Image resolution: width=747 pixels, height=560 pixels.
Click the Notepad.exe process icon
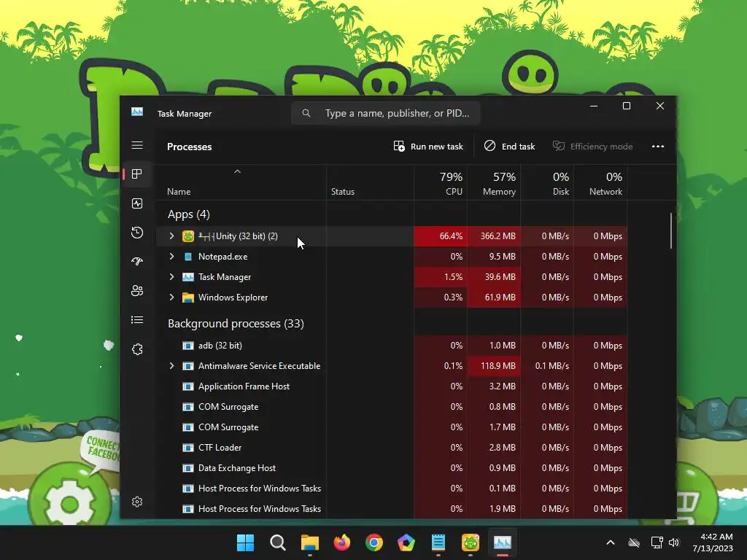pyautogui.click(x=188, y=257)
